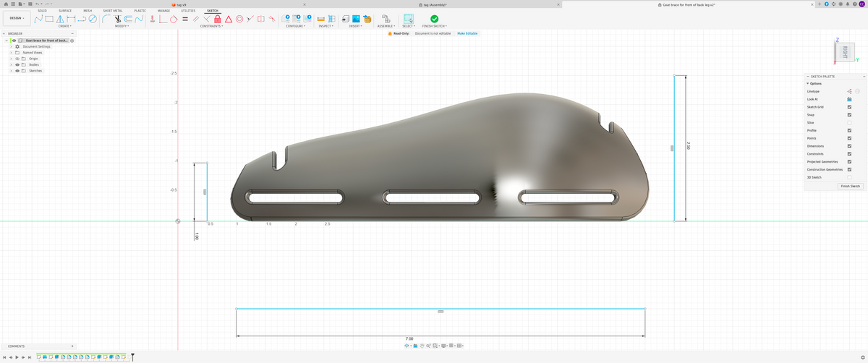Apply the Equal constraint
This screenshot has width=868, height=363.
[185, 19]
